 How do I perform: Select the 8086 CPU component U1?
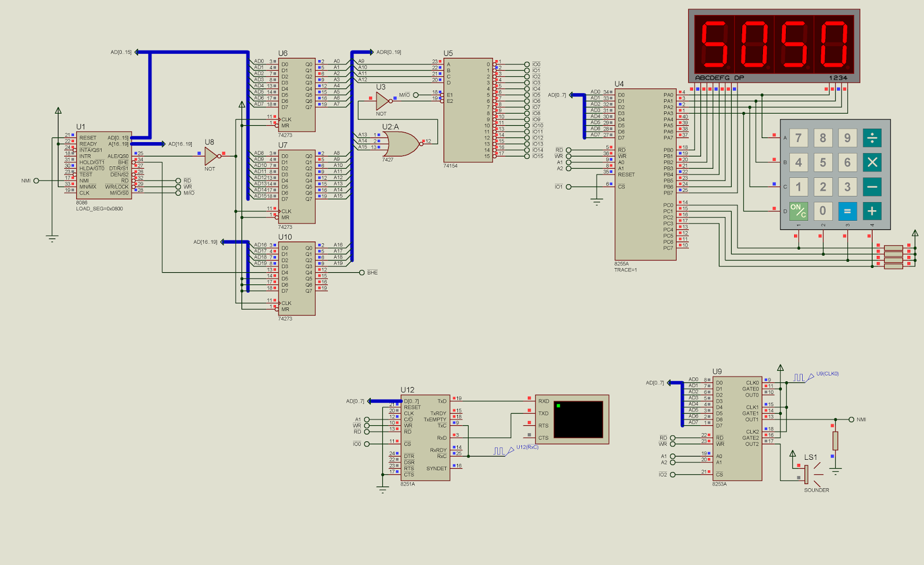pos(104,165)
